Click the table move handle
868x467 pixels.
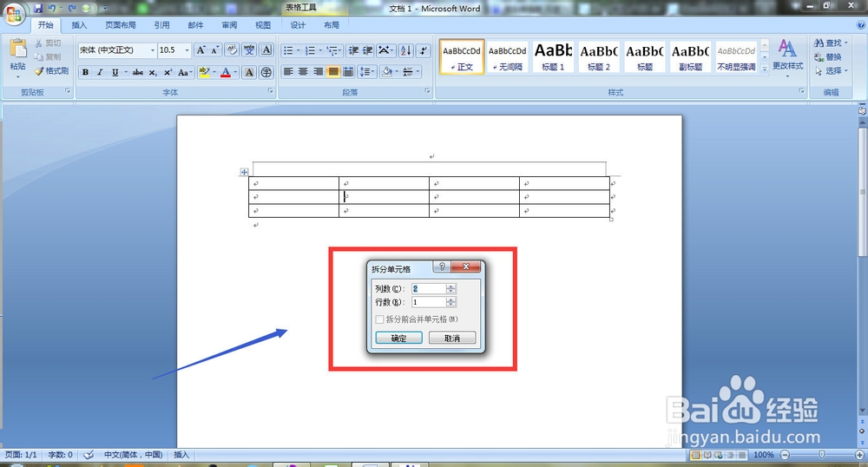click(244, 172)
